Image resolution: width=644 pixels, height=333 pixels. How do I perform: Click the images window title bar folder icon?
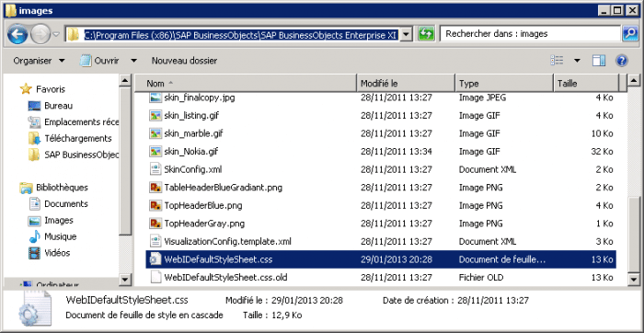point(11,10)
